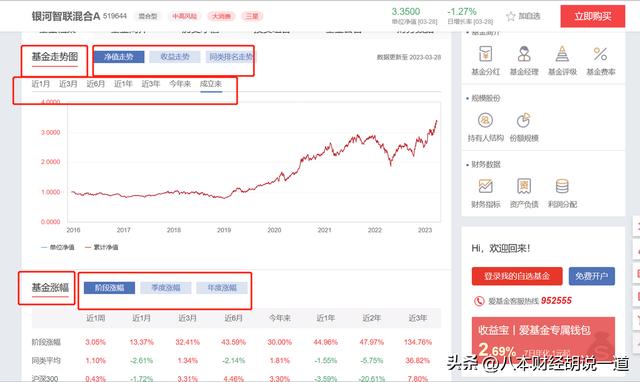Switch to the 净值走势 tab
Screen dimensions: 640x382
[119, 57]
